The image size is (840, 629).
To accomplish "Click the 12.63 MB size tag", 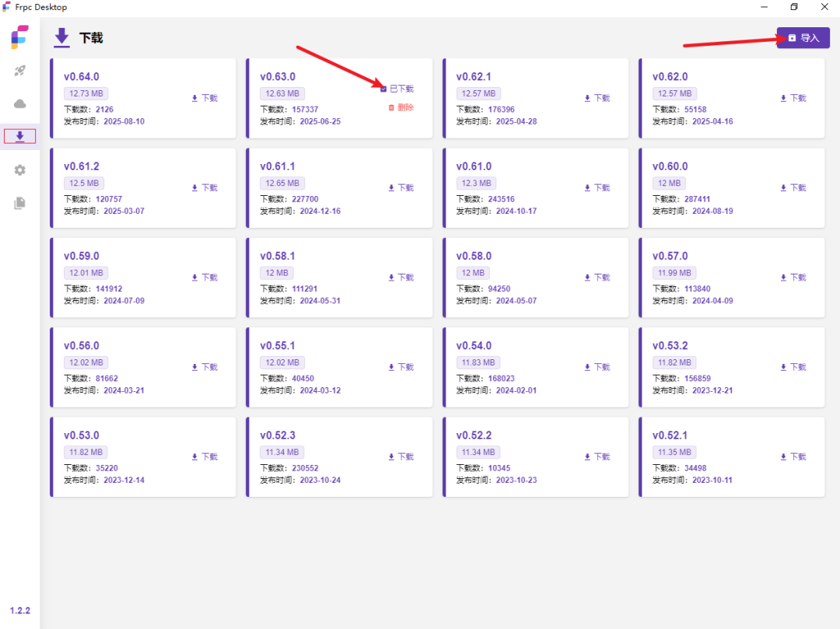I will pos(282,93).
